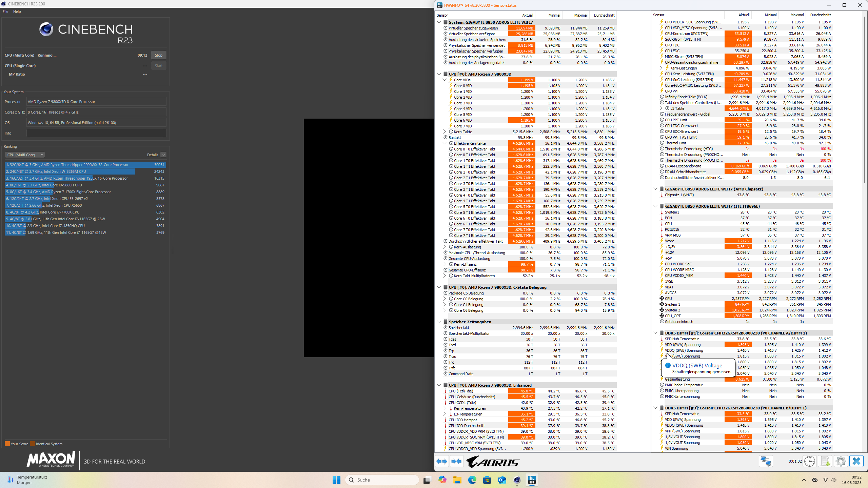Click HWiNFO collapse columns arrows icon

[457, 461]
